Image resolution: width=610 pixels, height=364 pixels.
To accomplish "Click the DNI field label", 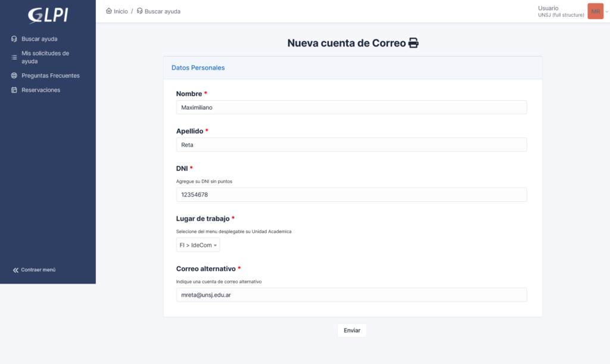I will [182, 169].
